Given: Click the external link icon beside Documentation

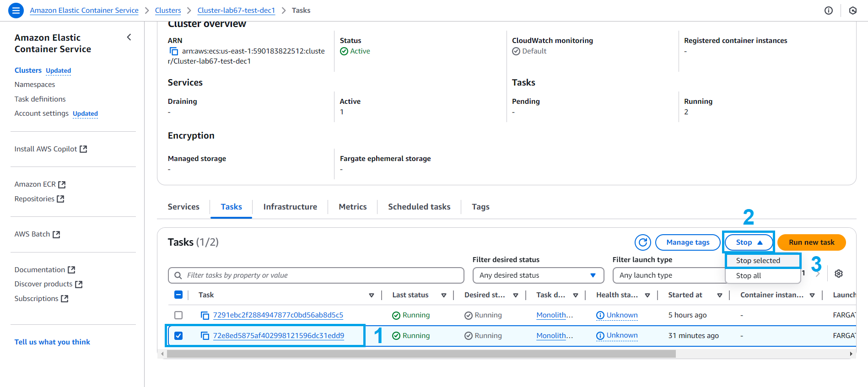Looking at the screenshot, I should point(71,270).
